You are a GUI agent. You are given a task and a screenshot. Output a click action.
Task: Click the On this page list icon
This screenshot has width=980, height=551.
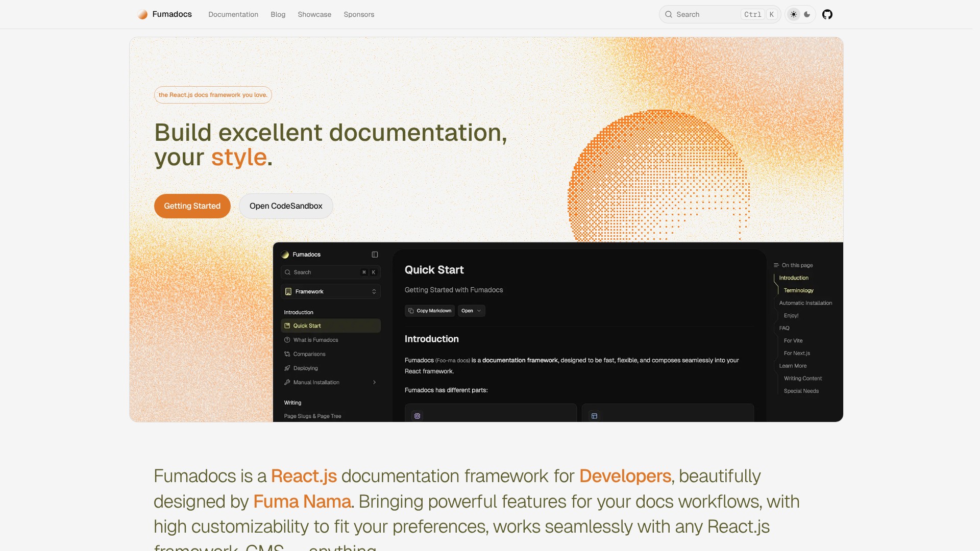click(x=776, y=265)
